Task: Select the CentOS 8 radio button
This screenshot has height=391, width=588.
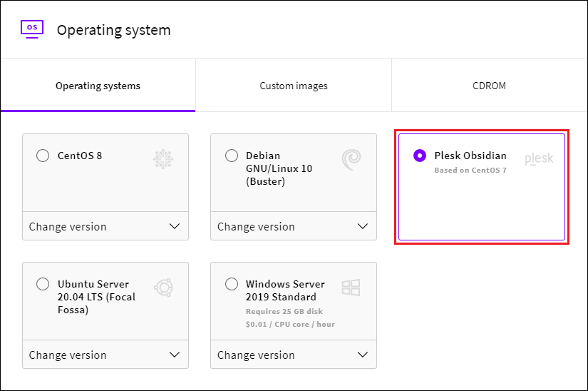Action: pyautogui.click(x=43, y=156)
